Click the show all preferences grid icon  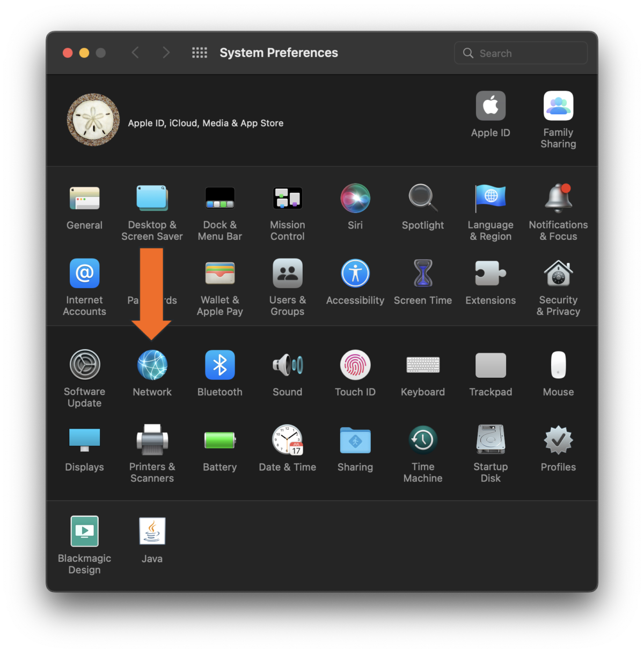point(199,53)
